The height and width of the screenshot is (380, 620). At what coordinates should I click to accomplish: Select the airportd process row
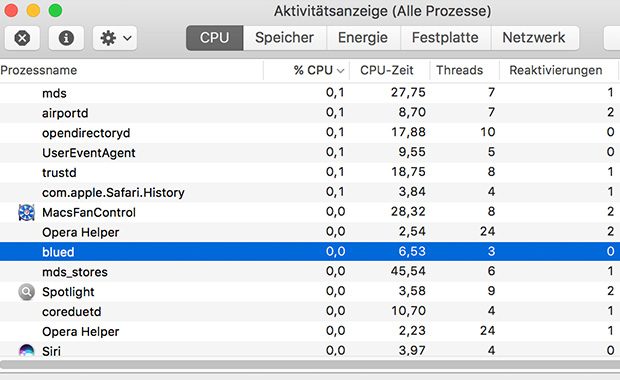pos(310,113)
